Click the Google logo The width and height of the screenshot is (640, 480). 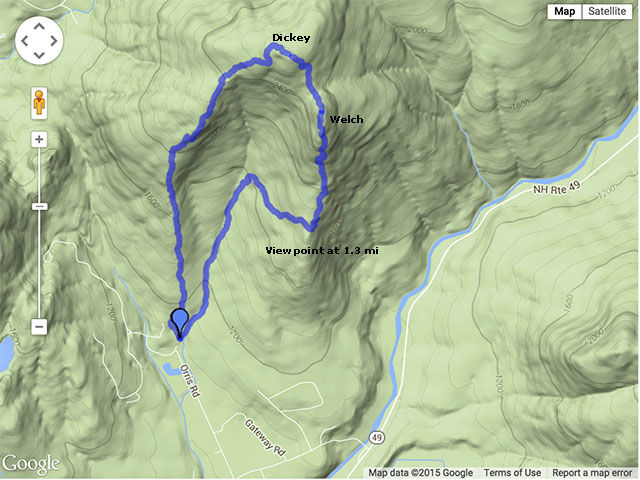coord(31,464)
